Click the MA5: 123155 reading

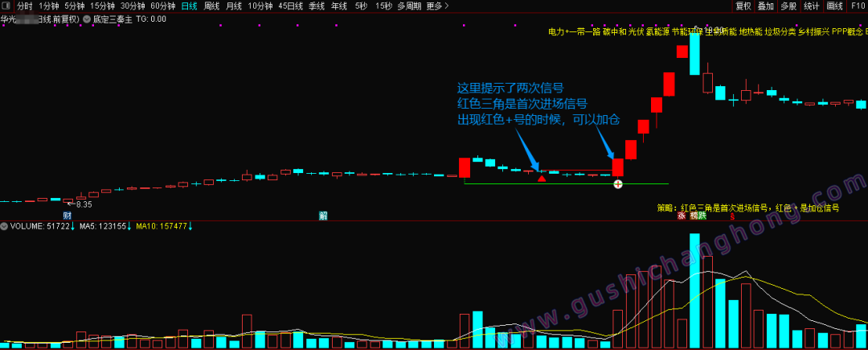(x=103, y=226)
